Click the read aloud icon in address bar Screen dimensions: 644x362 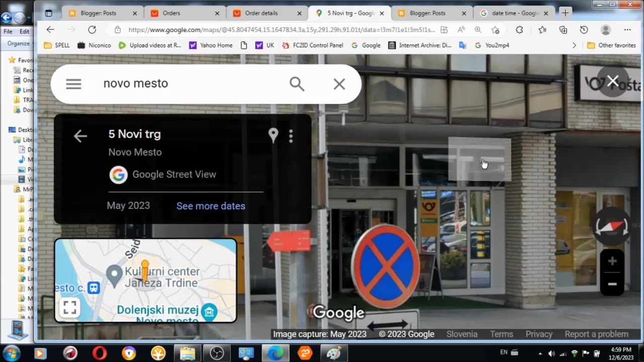(461, 30)
